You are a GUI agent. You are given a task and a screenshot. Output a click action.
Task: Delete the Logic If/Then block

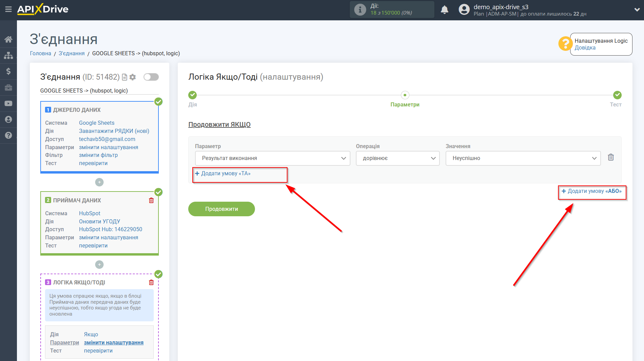(x=151, y=282)
